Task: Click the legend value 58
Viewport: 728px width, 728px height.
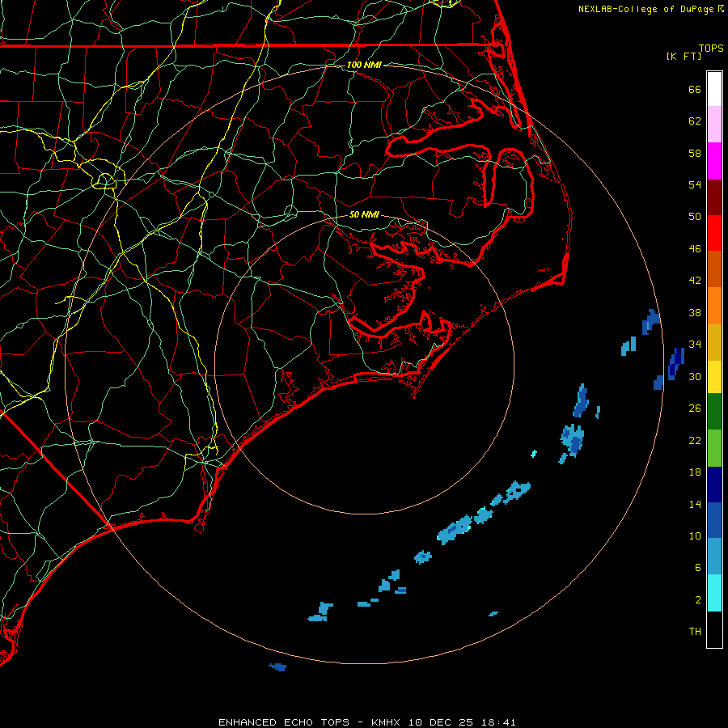Action: (695, 153)
